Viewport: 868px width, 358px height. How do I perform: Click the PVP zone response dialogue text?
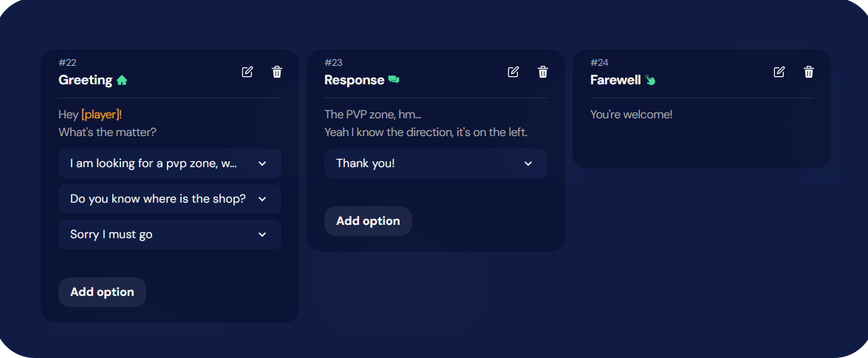point(426,124)
